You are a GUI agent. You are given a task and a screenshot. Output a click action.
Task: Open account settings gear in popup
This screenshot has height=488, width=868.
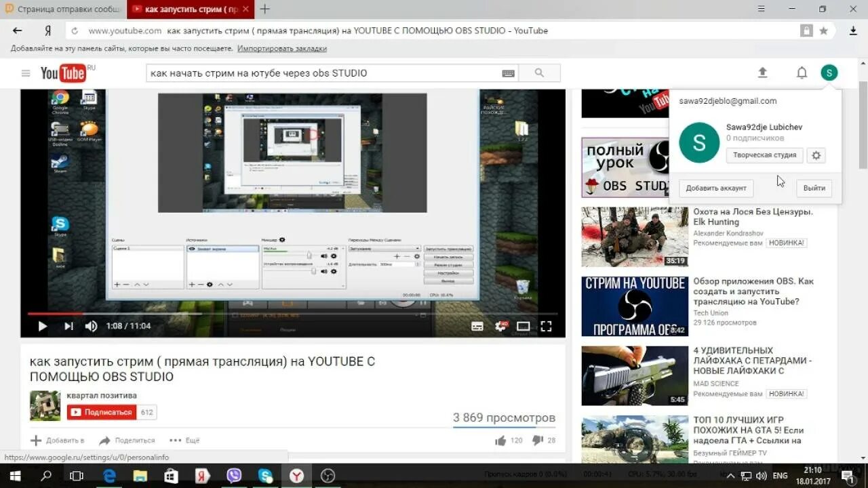[x=816, y=155]
